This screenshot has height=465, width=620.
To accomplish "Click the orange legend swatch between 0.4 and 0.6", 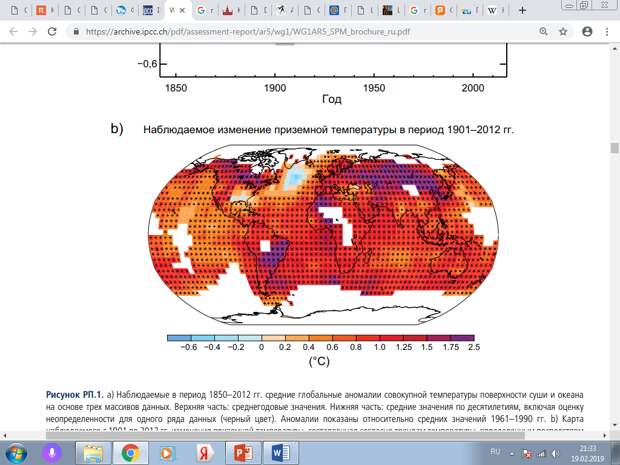I will tap(321, 338).
